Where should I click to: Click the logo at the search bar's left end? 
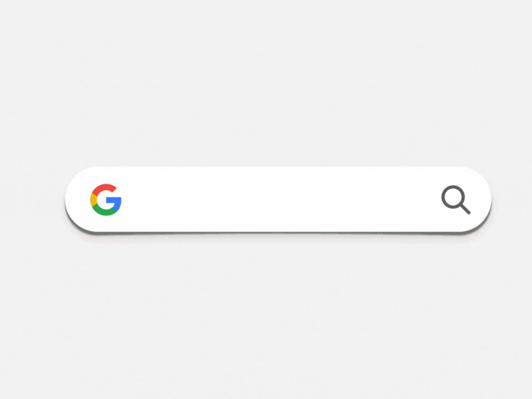coord(105,200)
